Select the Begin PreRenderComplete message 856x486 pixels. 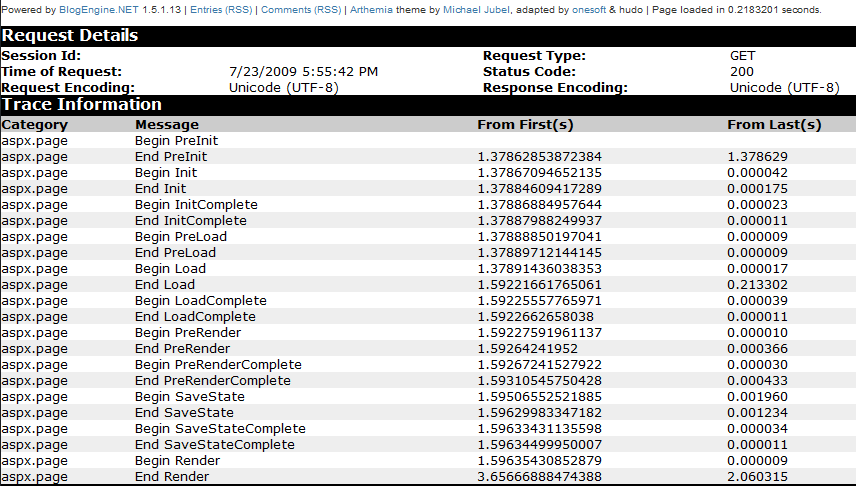pos(218,365)
